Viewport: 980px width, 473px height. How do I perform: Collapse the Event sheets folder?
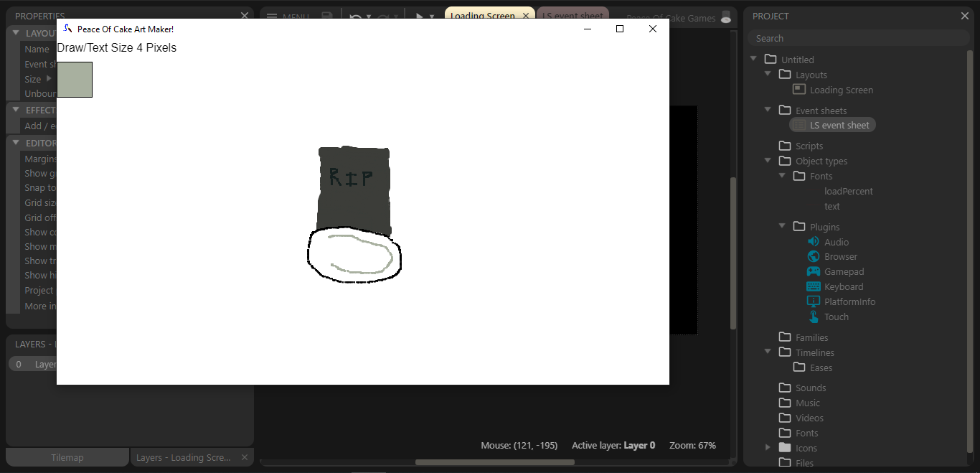click(x=768, y=110)
